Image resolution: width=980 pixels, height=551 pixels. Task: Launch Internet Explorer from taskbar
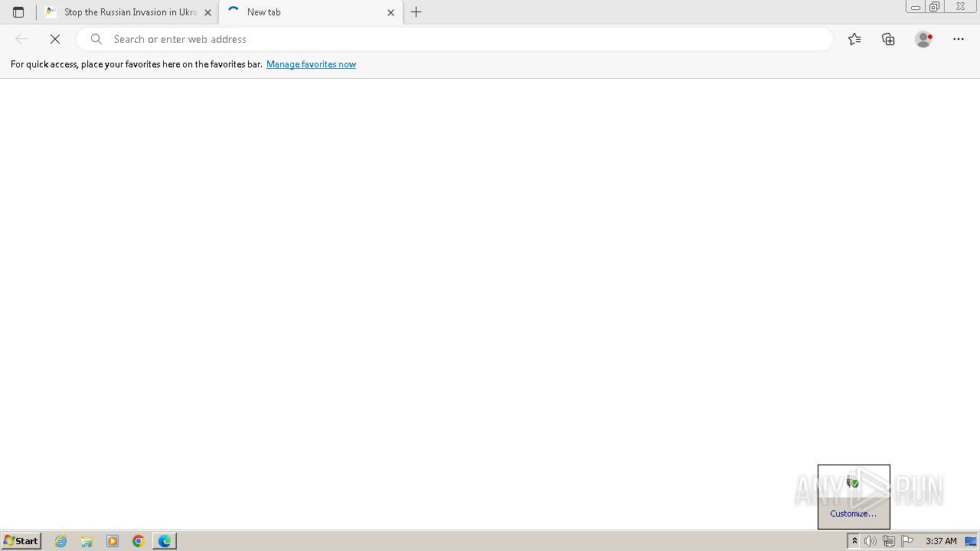[61, 541]
